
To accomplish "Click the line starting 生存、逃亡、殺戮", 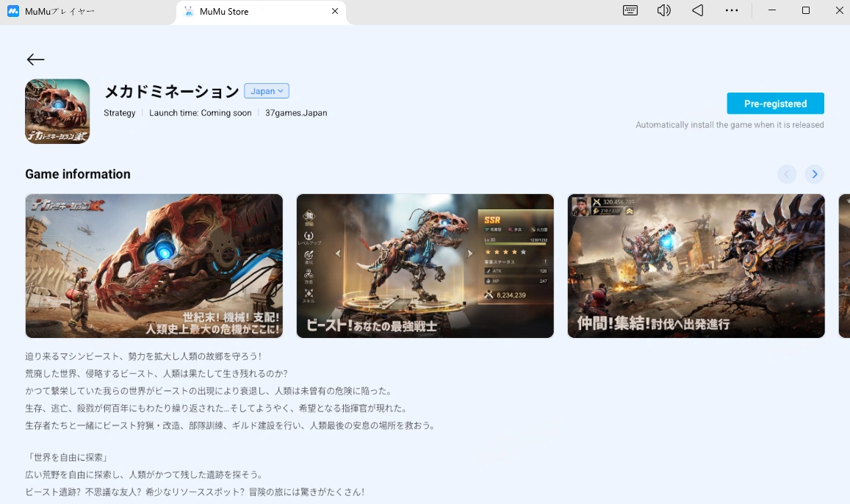I will tap(216, 408).
